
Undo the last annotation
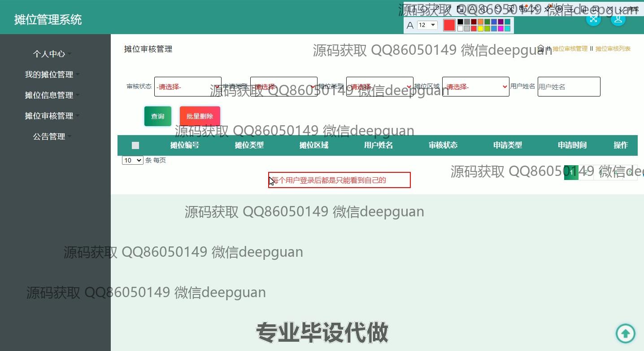coord(498,9)
